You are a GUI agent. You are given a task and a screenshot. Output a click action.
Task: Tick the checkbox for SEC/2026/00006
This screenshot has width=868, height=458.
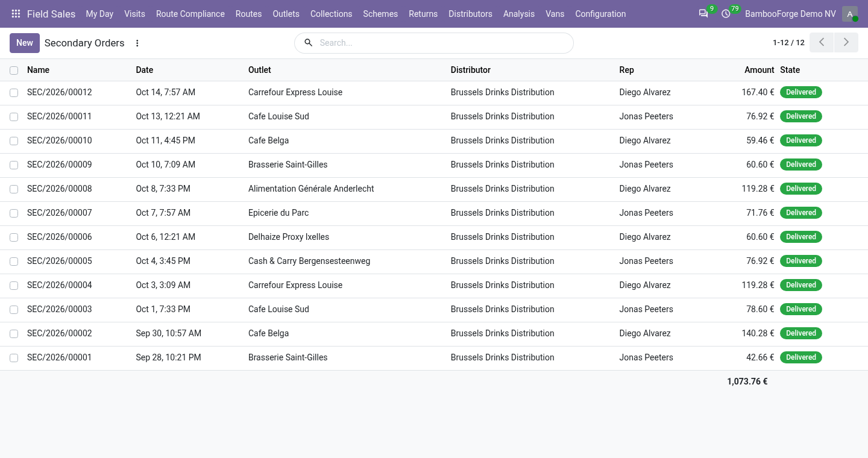14,237
